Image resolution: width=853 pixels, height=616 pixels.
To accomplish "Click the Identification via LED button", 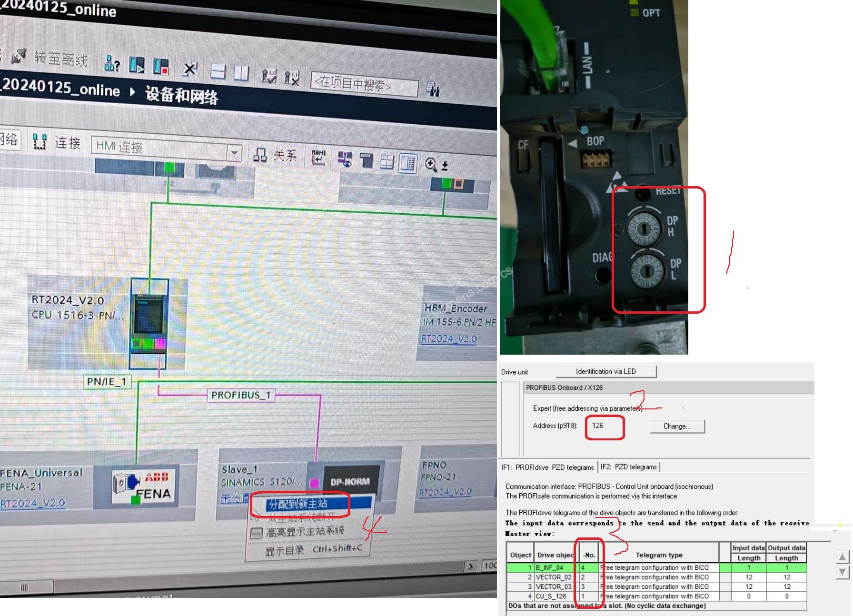I will click(x=606, y=371).
